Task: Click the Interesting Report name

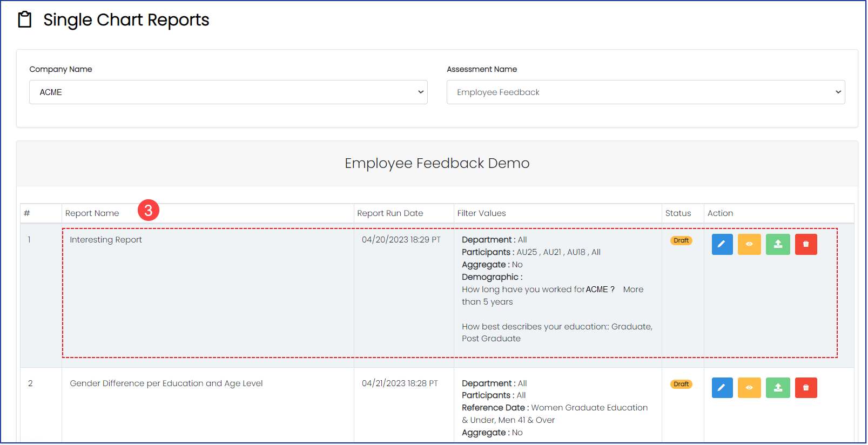Action: [106, 240]
